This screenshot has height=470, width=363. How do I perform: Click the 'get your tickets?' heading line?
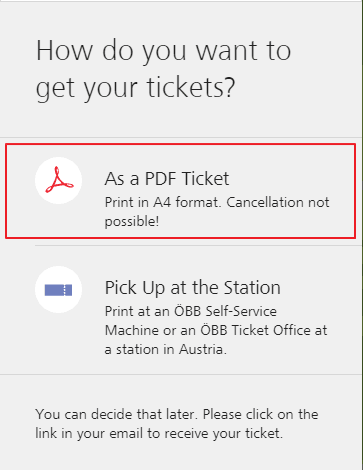(x=135, y=88)
